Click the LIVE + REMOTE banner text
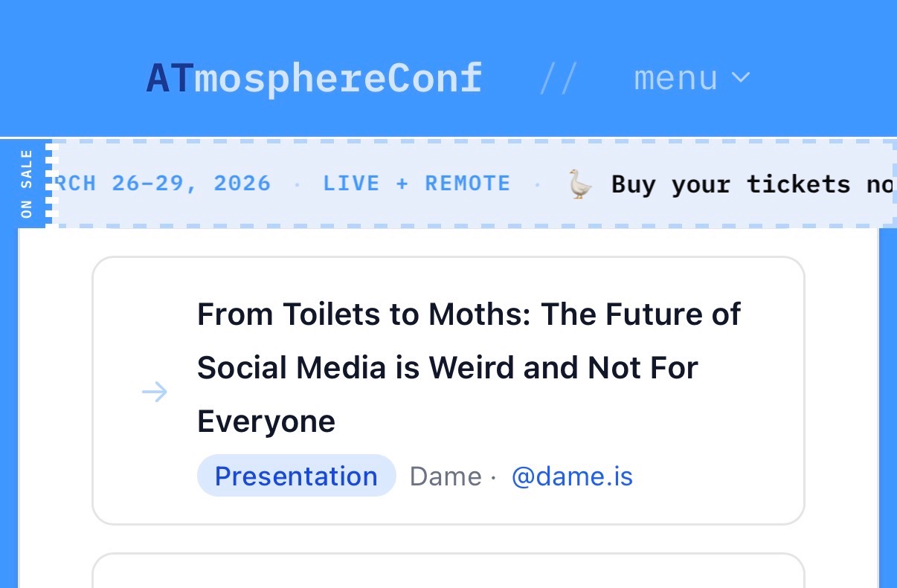 coord(417,184)
